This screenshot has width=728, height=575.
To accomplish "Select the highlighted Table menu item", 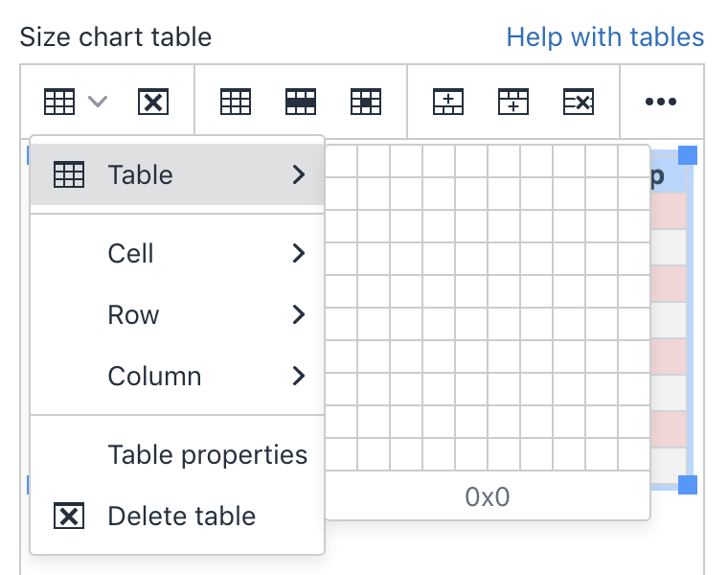I will point(177,174).
